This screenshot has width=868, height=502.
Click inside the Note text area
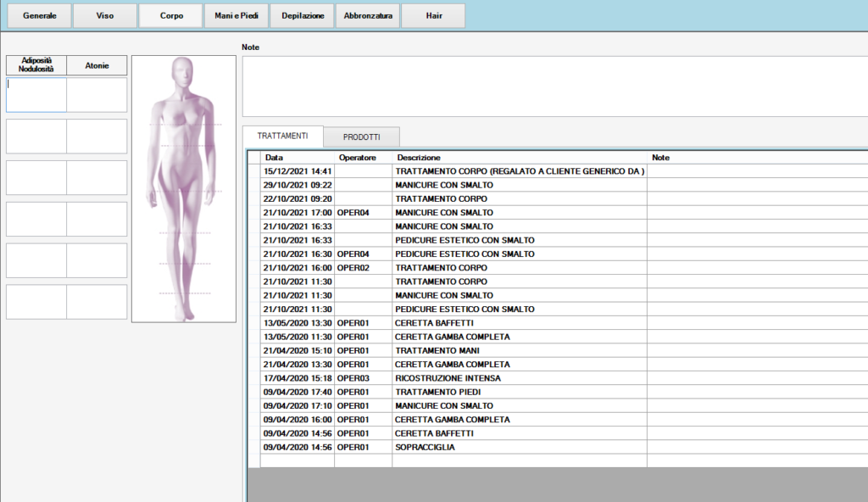[554, 86]
